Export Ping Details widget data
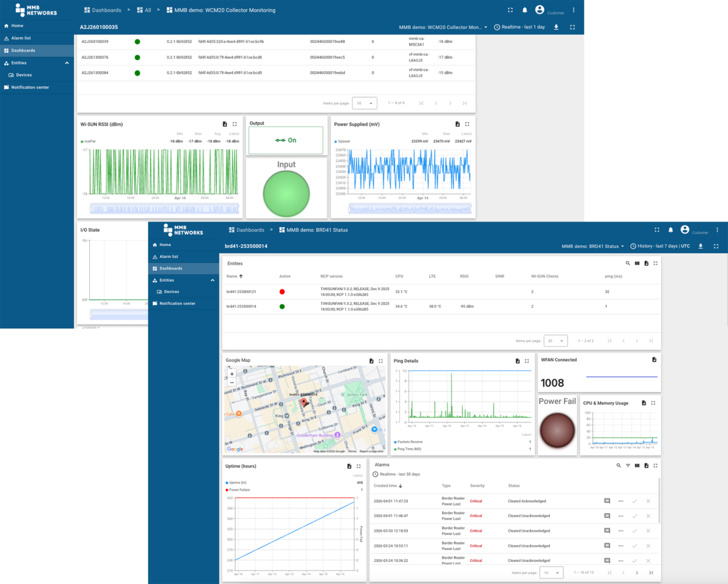 (517, 361)
